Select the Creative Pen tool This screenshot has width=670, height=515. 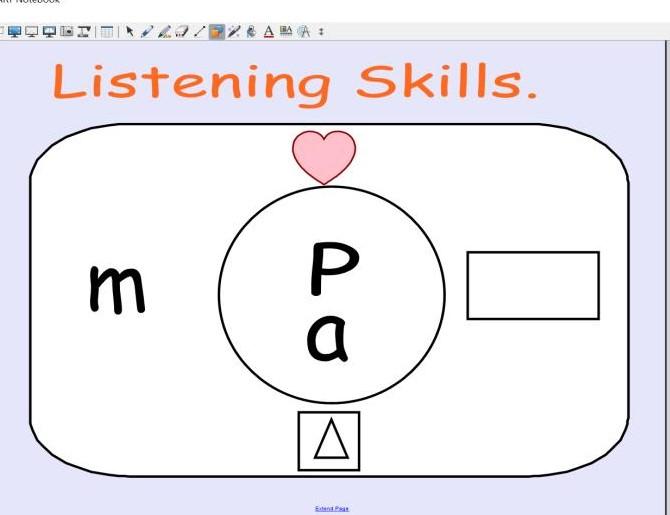tap(164, 32)
